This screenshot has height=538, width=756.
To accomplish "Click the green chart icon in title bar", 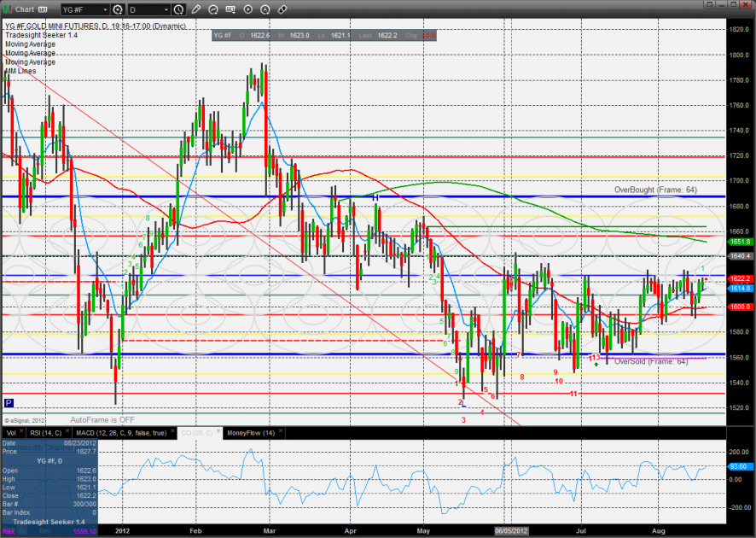I will (9, 10).
